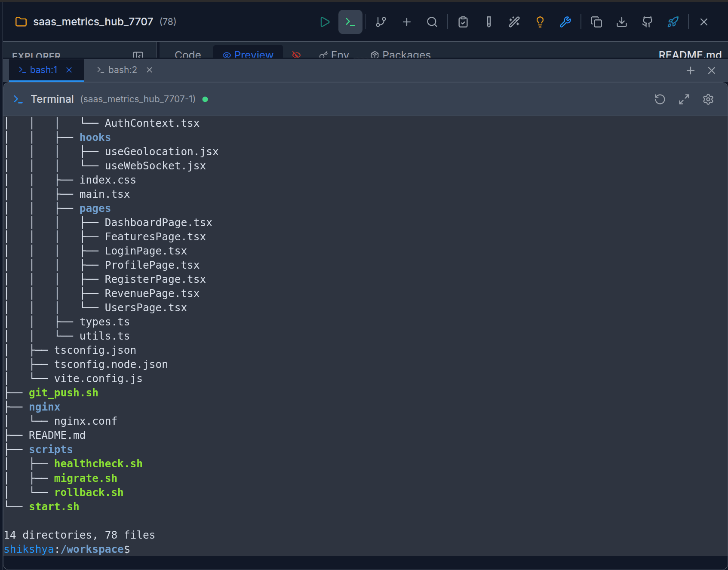Click nginx.conf in terminal output
The image size is (728, 570).
tap(86, 421)
